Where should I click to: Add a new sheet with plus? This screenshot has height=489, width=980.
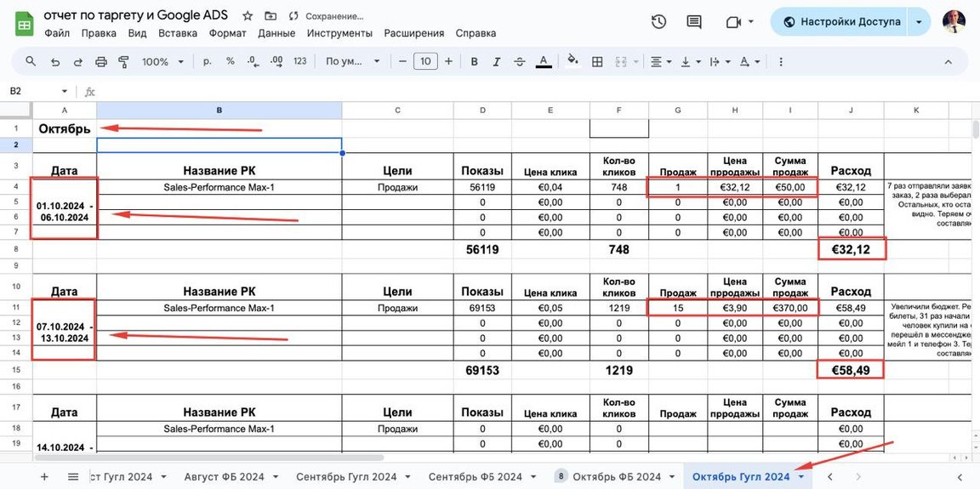[44, 476]
